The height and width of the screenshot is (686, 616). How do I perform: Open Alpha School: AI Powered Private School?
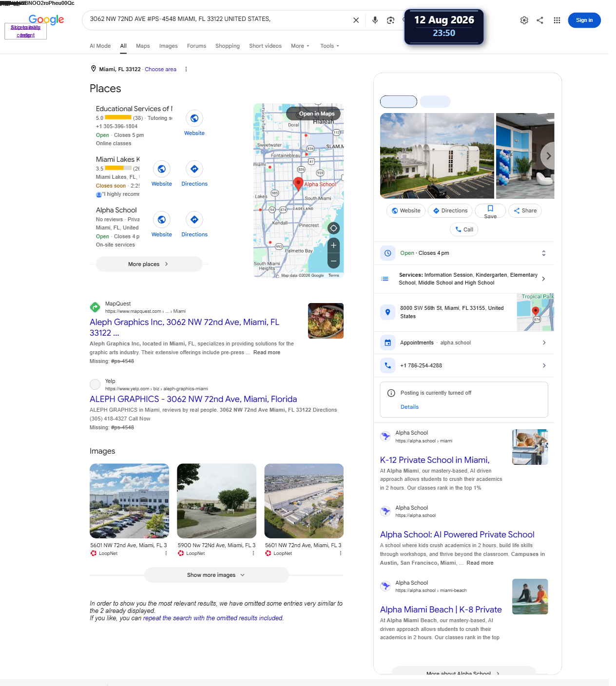tap(457, 534)
